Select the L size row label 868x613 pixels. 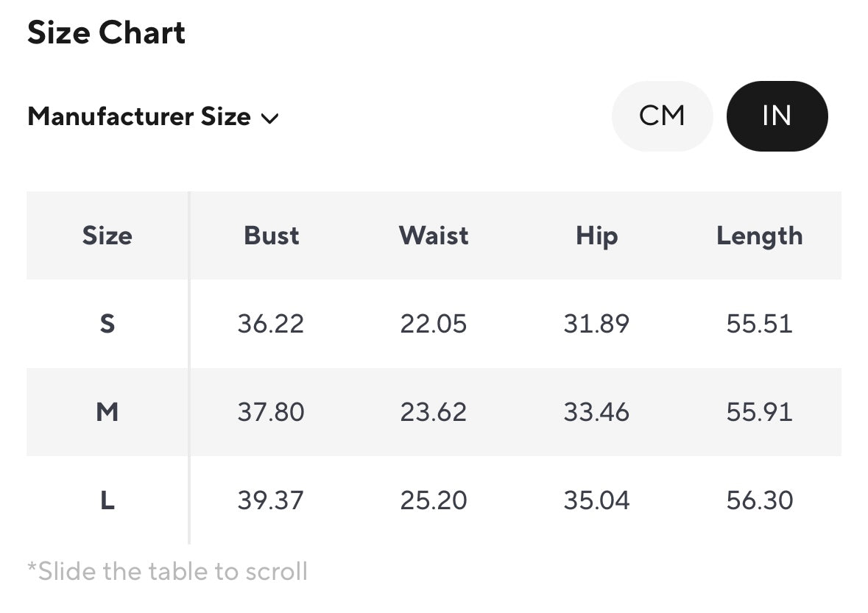coord(107,500)
